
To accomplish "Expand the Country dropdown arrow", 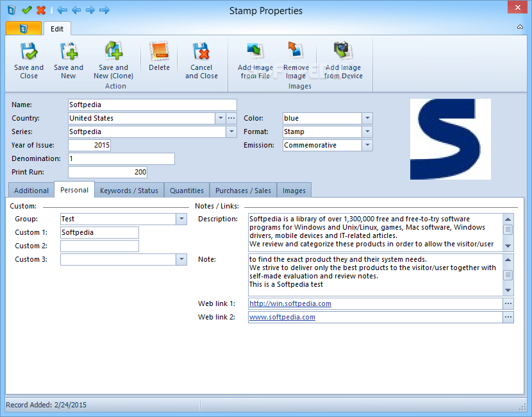I will [x=220, y=118].
